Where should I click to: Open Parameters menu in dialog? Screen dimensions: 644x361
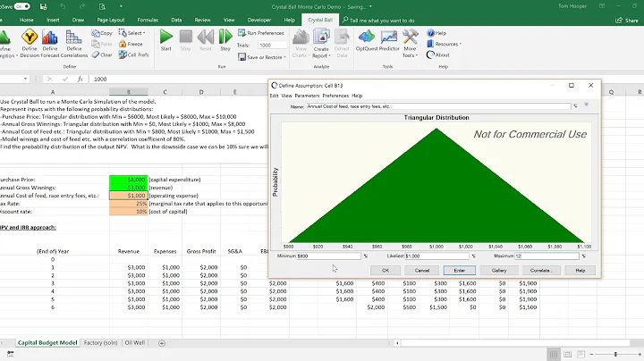coord(307,96)
